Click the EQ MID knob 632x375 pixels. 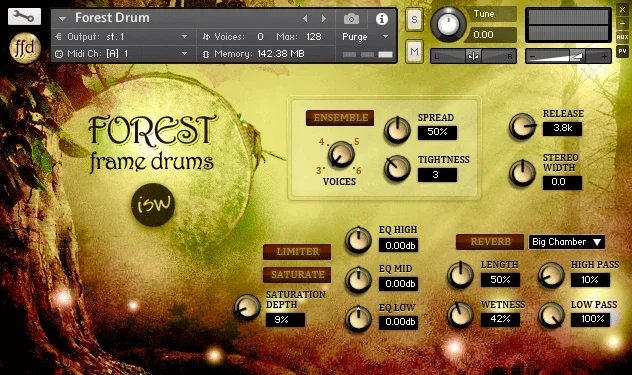pyautogui.click(x=358, y=279)
